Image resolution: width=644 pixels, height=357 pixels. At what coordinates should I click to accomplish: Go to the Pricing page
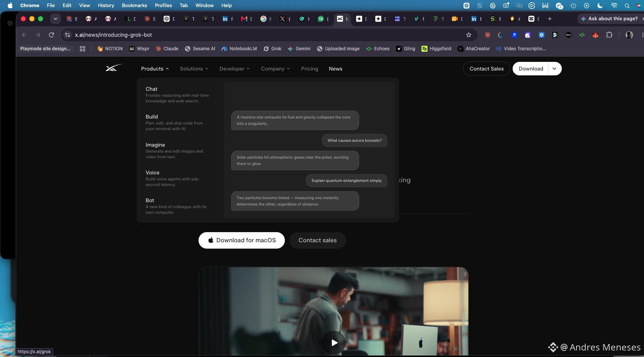(x=310, y=69)
